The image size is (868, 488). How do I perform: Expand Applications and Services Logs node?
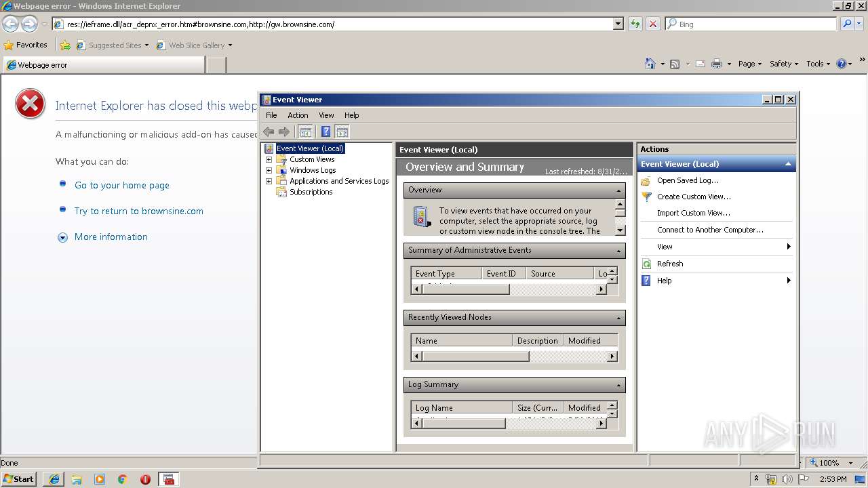pos(269,181)
